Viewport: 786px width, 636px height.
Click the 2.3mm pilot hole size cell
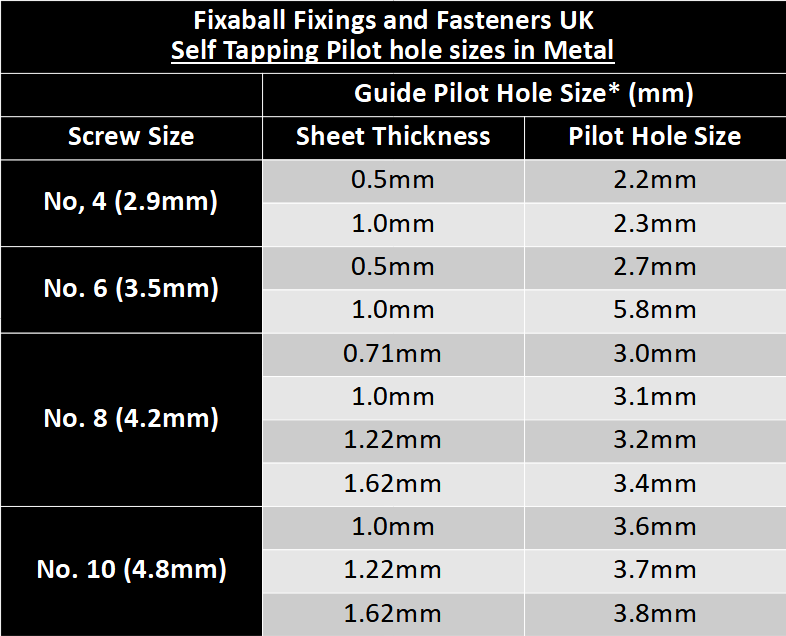pos(655,224)
